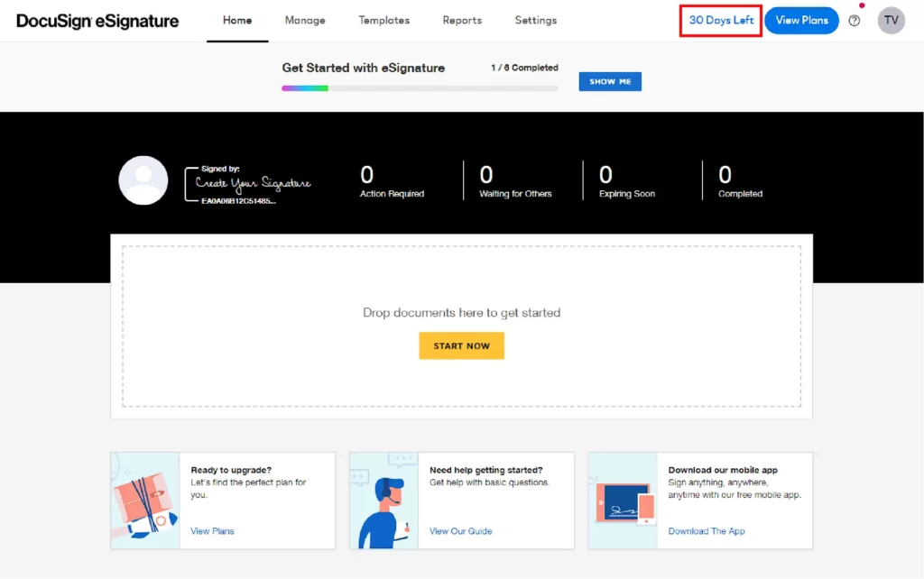The height and width of the screenshot is (579, 924).
Task: Navigate to the Settings tab
Action: click(536, 21)
